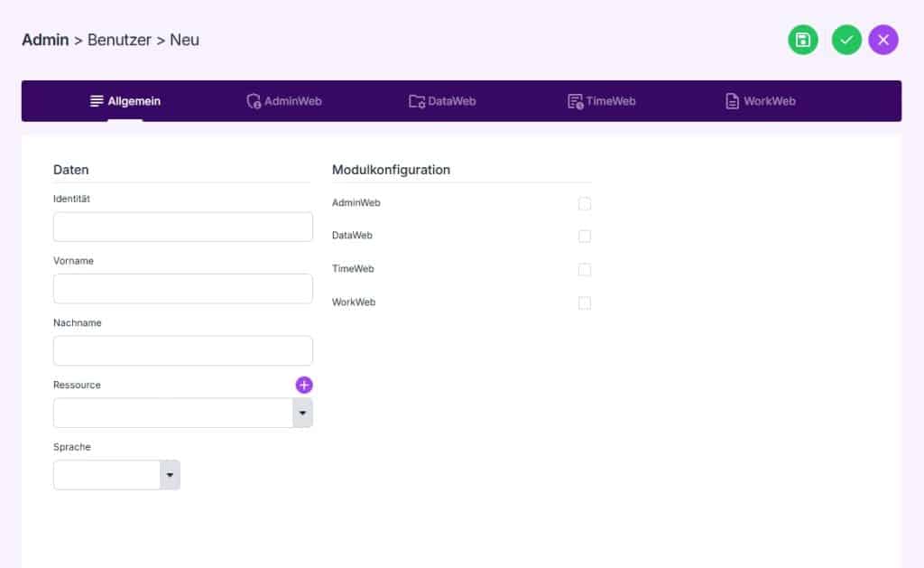Click into the Identität input field
The image size is (924, 568).
(182, 227)
